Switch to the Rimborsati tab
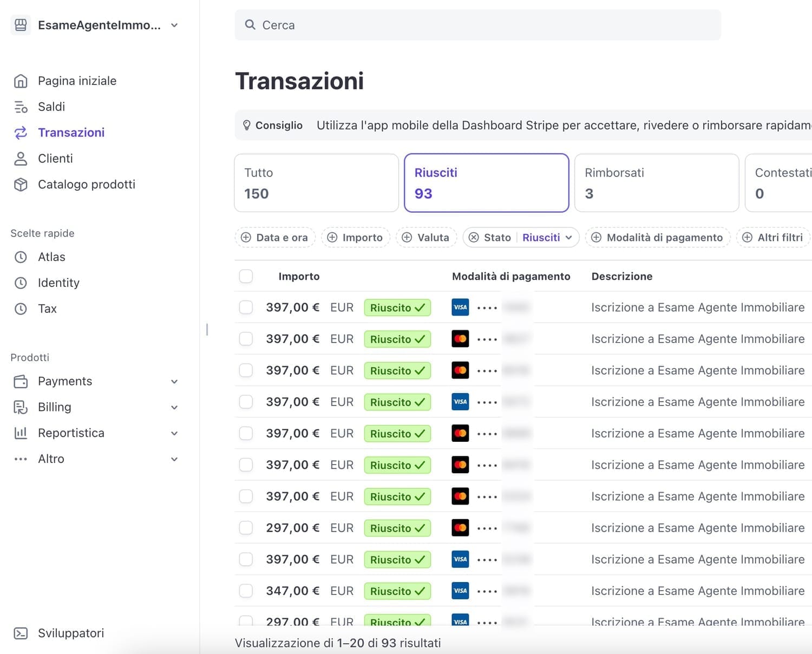The image size is (812, 654). (656, 183)
